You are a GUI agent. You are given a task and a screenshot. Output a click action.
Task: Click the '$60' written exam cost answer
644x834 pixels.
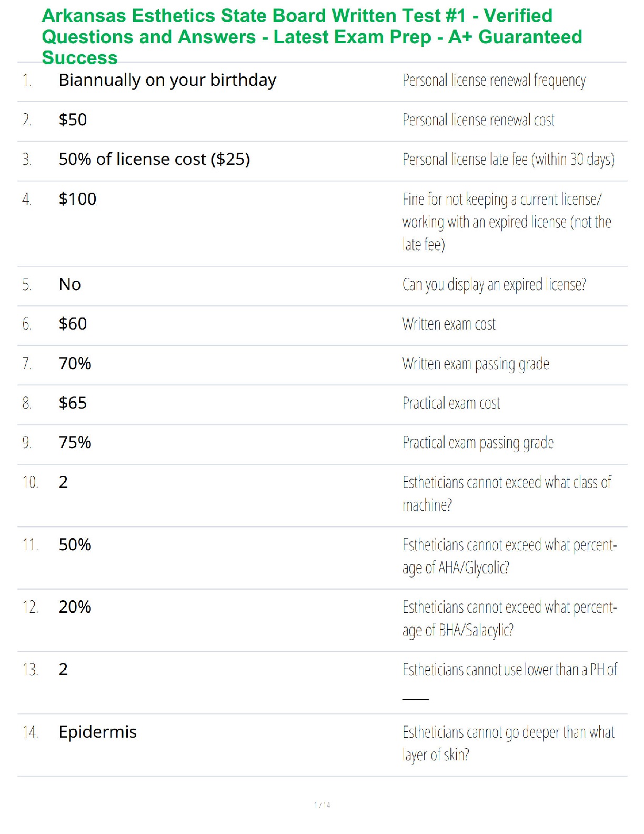point(73,324)
